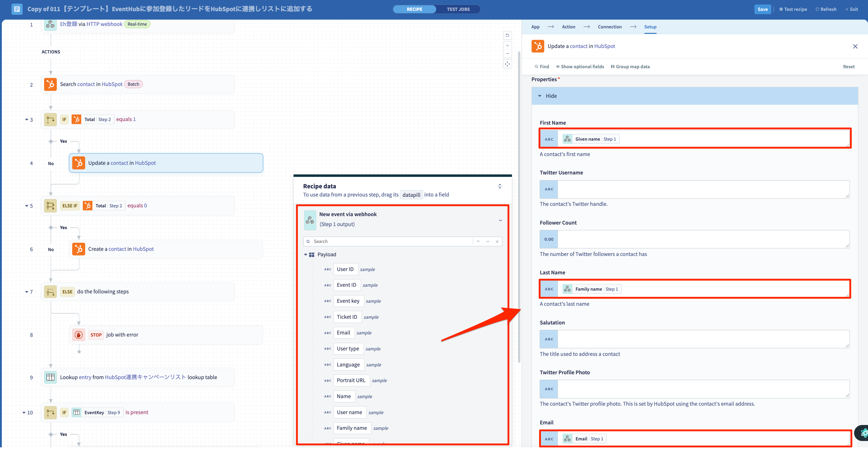Select the Ticket ID datapill
The width and height of the screenshot is (868, 460).
(x=347, y=317)
